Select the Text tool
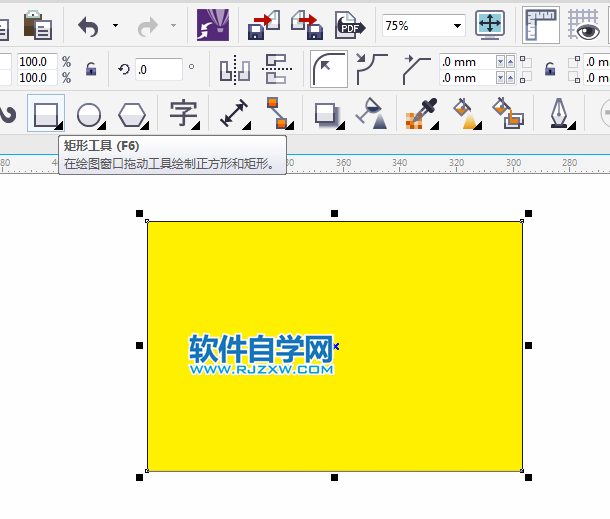 (183, 113)
